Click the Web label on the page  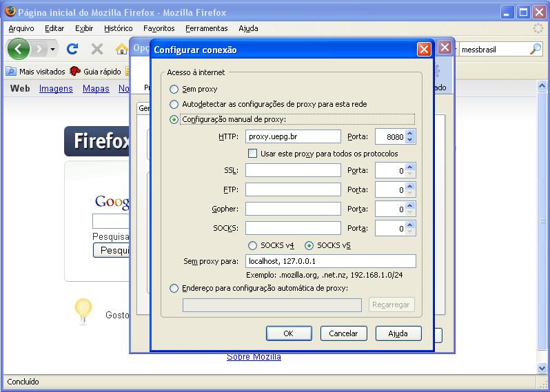pos(20,88)
